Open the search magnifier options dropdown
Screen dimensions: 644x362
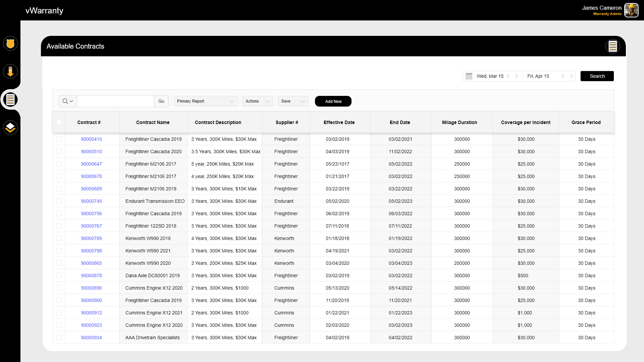[68, 101]
